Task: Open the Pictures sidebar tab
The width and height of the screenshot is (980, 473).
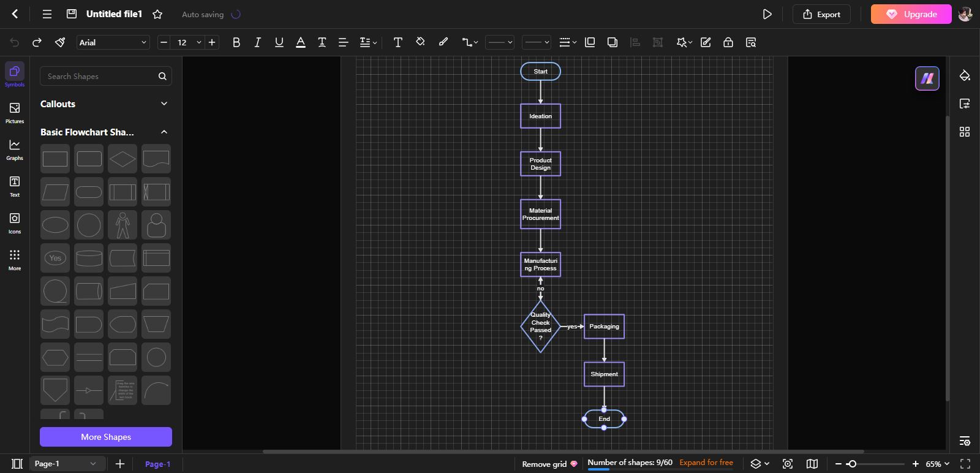Action: pos(15,113)
